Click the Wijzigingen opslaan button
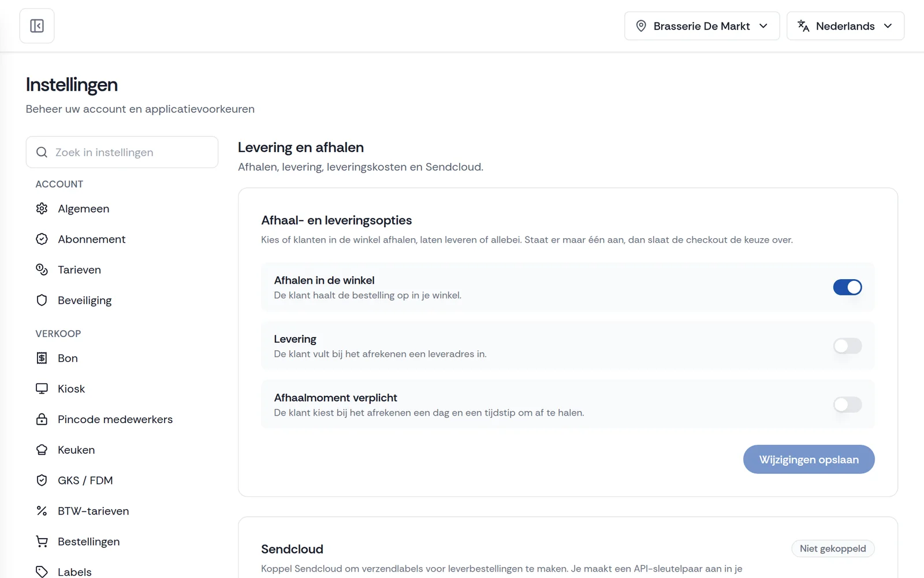Image resolution: width=924 pixels, height=578 pixels. [808, 460]
